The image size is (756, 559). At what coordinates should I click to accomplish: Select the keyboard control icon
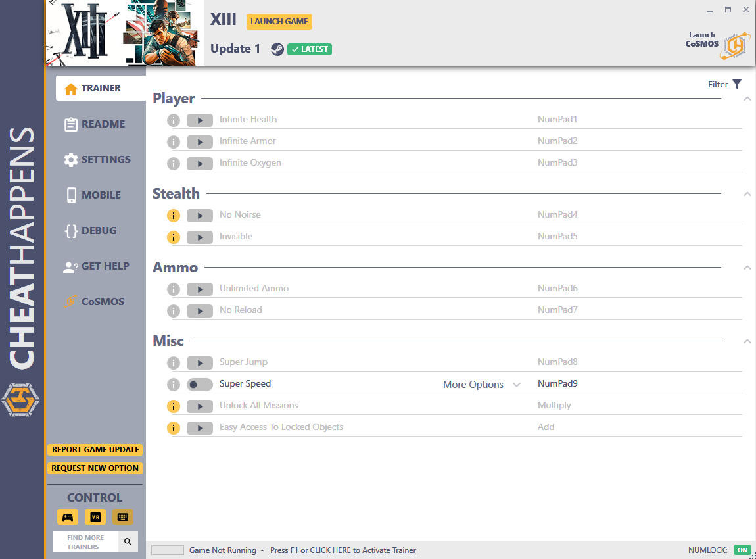click(123, 517)
